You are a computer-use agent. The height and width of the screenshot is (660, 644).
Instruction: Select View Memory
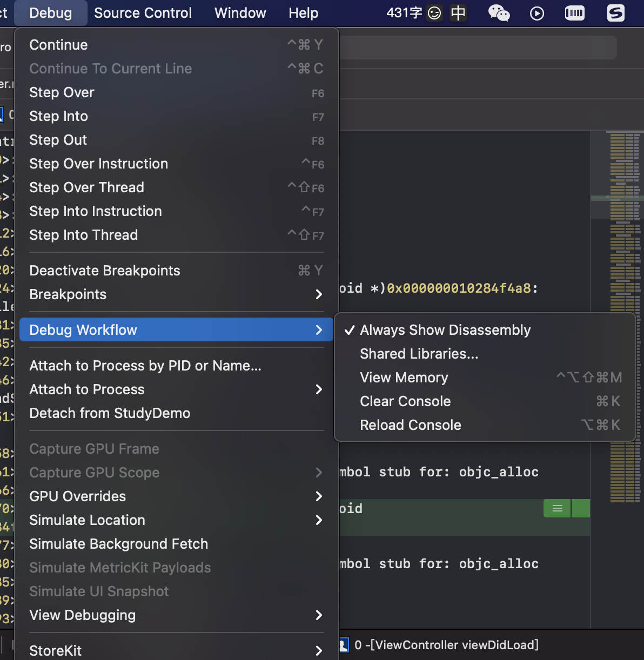coord(485,378)
